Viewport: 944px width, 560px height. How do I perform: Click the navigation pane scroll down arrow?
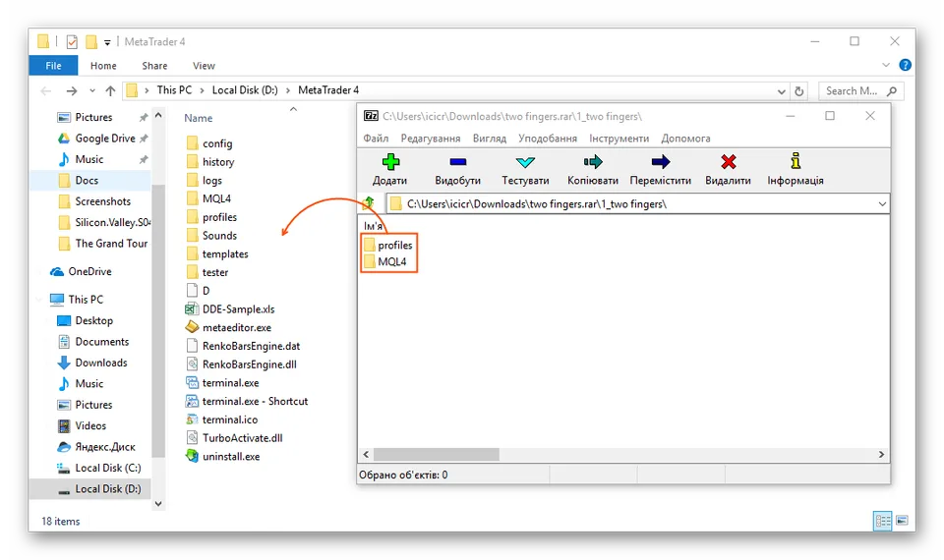pyautogui.click(x=158, y=504)
